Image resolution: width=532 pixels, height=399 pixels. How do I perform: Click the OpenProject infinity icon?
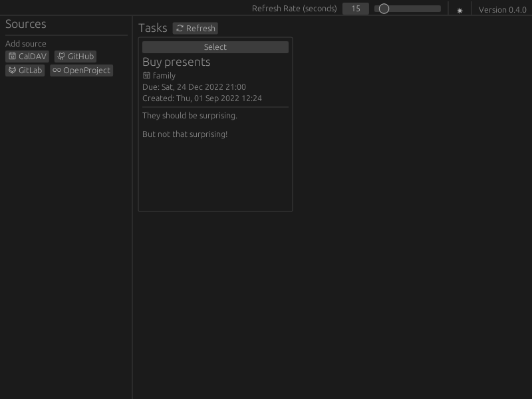point(57,70)
